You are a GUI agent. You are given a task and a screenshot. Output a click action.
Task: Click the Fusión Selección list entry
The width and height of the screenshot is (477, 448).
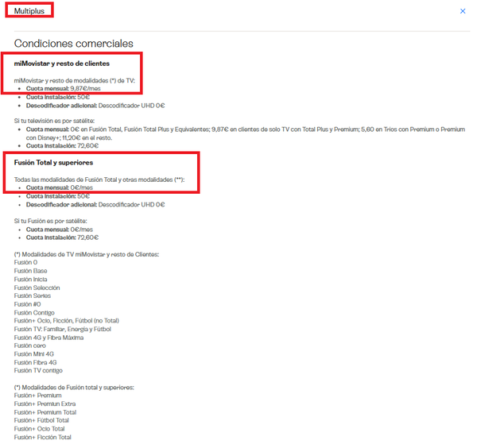point(37,288)
